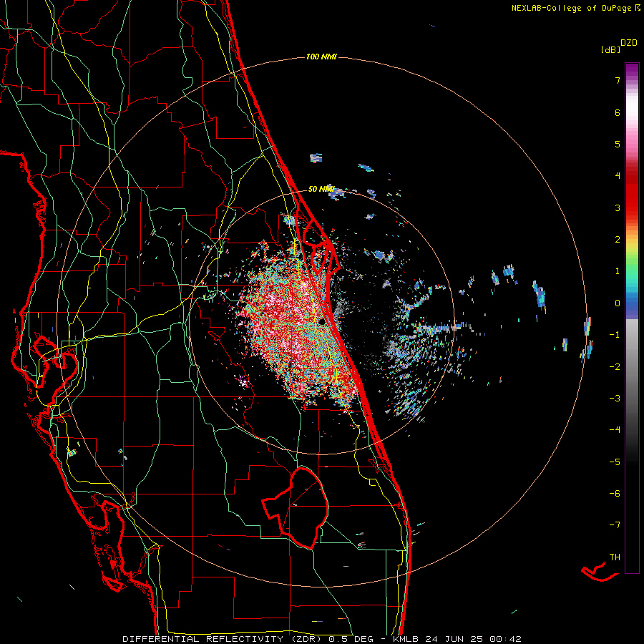Click the KMLB station identifier

(406, 639)
